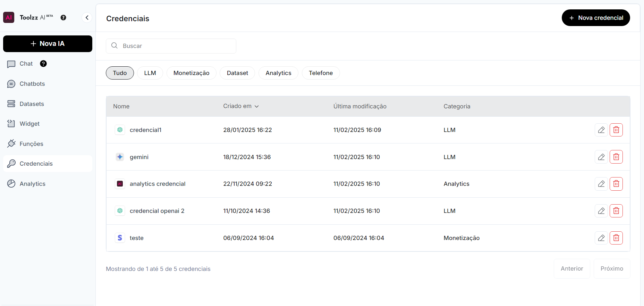Click the help badge beside Chat
Viewport: 644px width, 306px height.
pos(43,64)
